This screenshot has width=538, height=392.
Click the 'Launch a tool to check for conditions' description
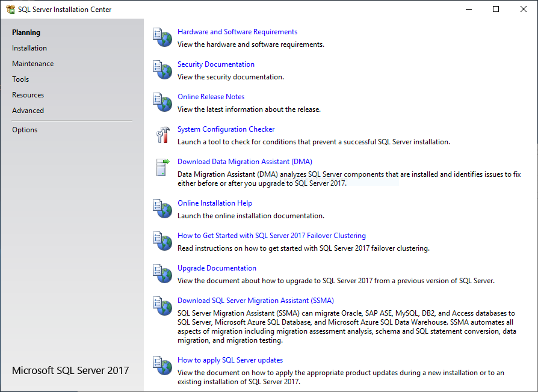314,142
